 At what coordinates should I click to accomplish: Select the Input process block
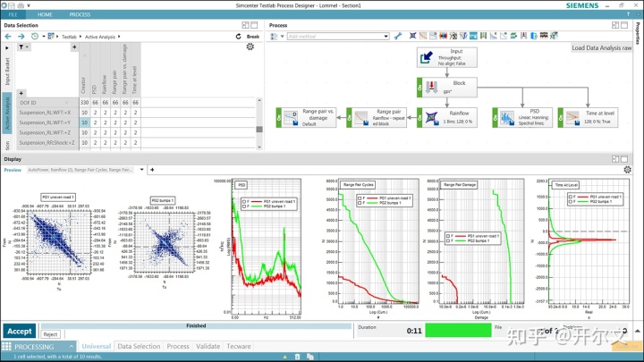pos(447,57)
